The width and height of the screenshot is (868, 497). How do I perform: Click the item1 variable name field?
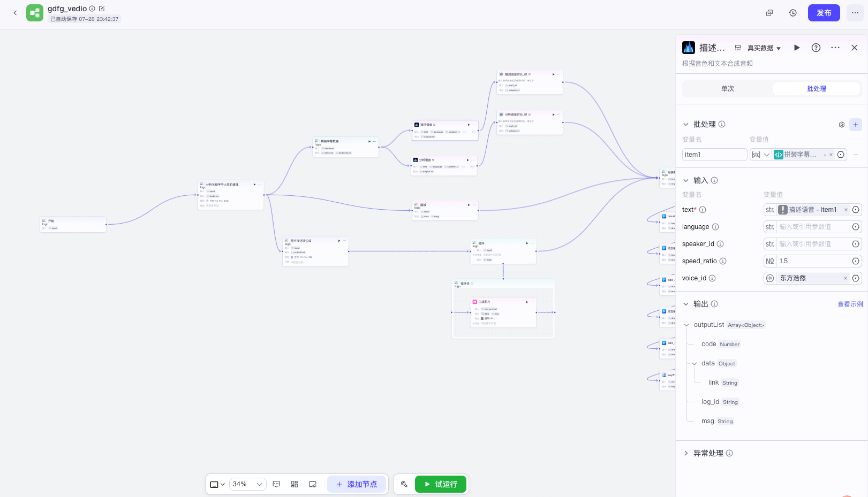click(x=715, y=155)
